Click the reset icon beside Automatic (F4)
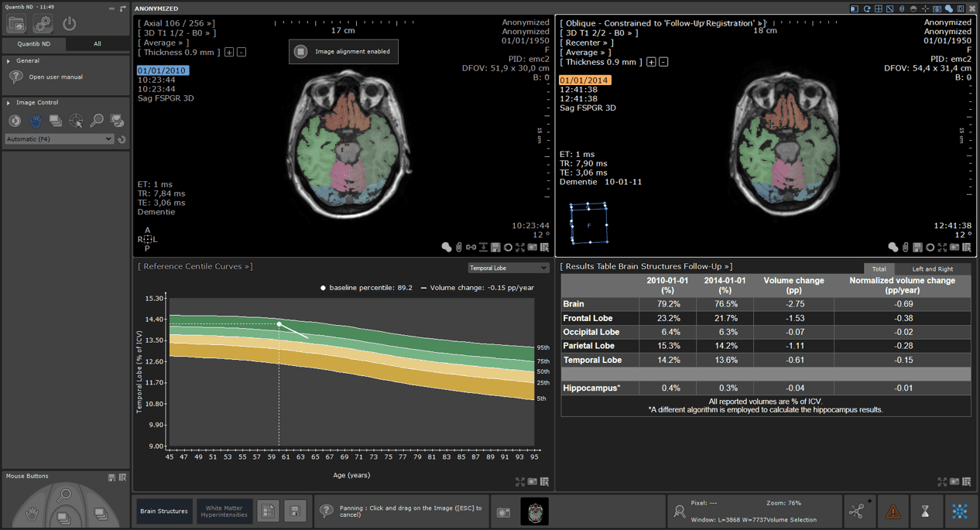This screenshot has height=530, width=980. (122, 139)
